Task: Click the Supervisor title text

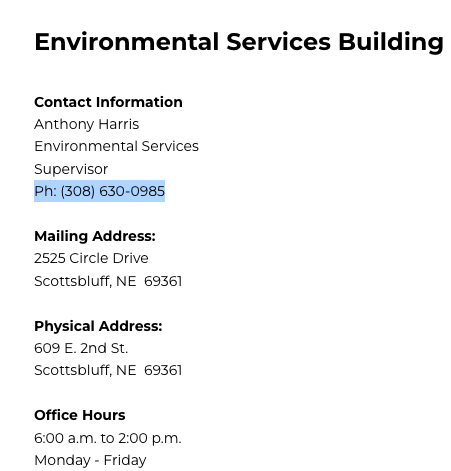Action: [x=71, y=169]
